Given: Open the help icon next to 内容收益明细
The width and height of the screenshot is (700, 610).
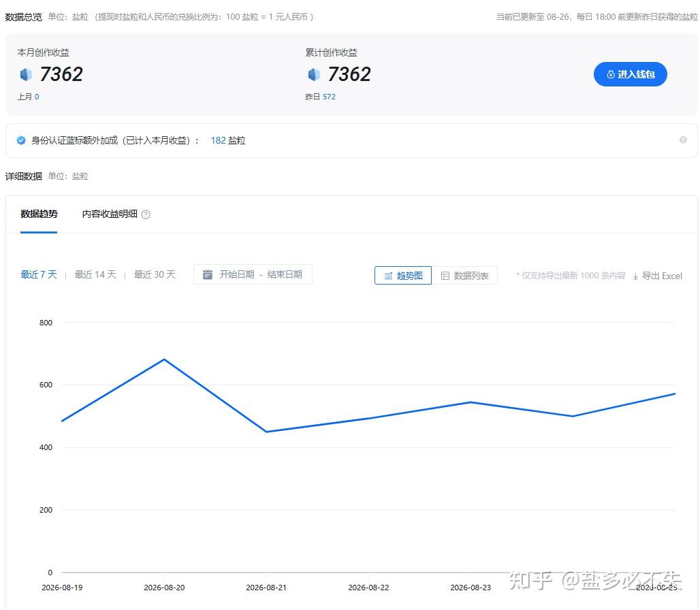Looking at the screenshot, I should pyautogui.click(x=146, y=214).
